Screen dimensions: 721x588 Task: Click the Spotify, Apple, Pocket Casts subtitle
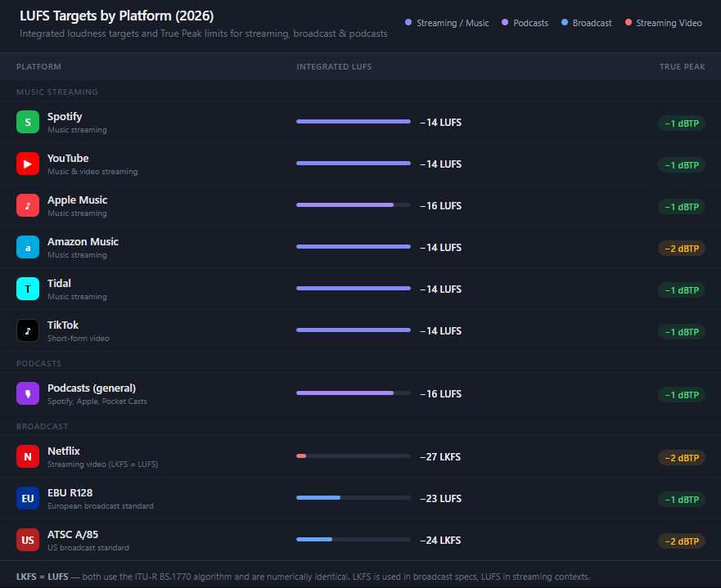(97, 402)
